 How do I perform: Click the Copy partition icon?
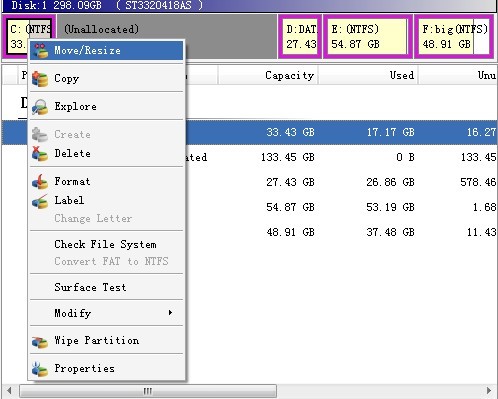[40, 79]
